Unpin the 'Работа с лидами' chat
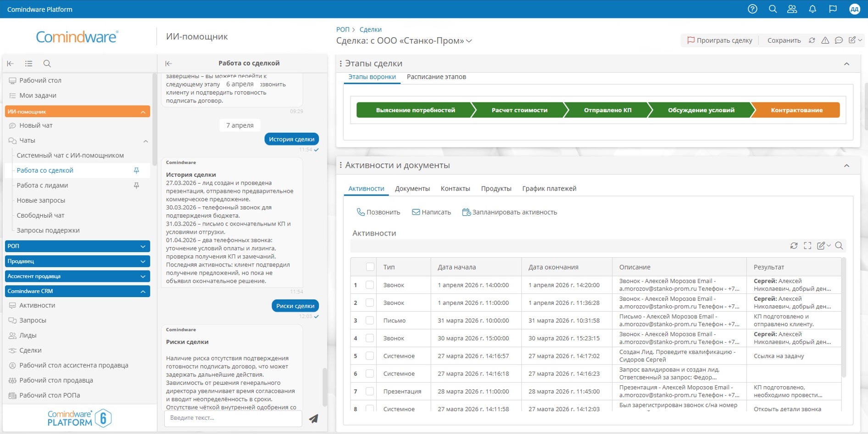The image size is (868, 434). (136, 186)
